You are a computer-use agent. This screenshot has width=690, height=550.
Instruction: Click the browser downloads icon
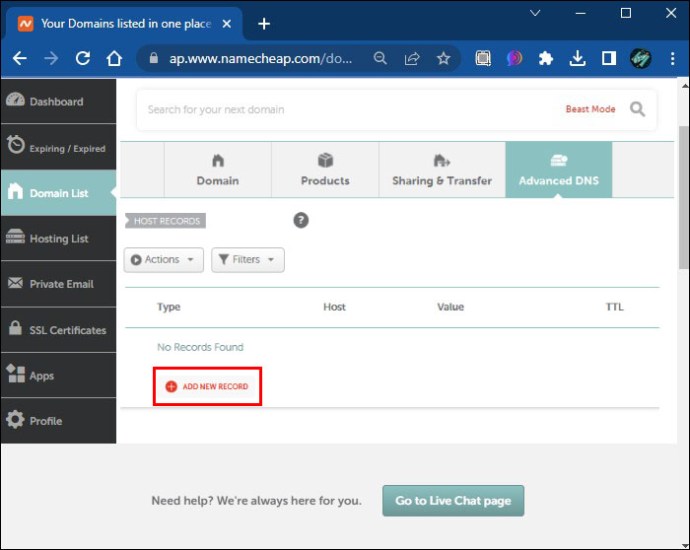(577, 58)
